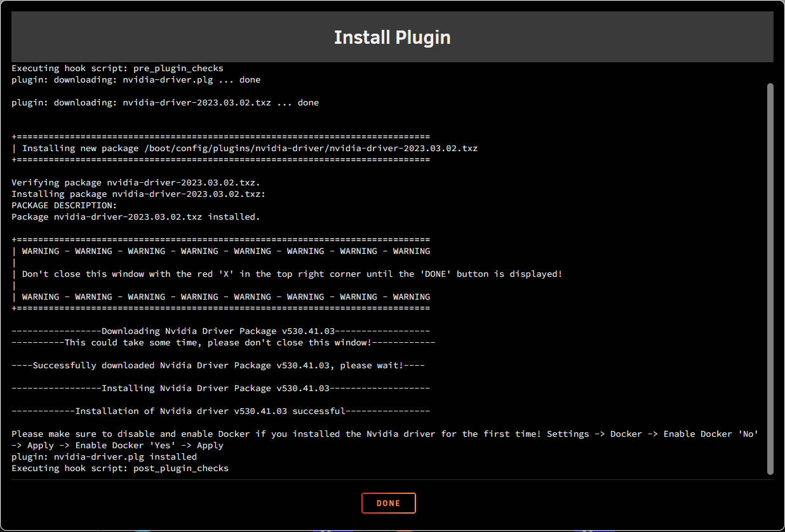Click the 'Verifying package' log line
The image size is (785, 532).
click(136, 183)
